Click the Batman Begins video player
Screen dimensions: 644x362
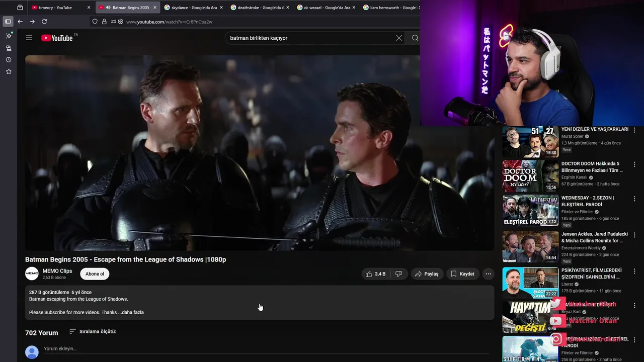coord(260,153)
